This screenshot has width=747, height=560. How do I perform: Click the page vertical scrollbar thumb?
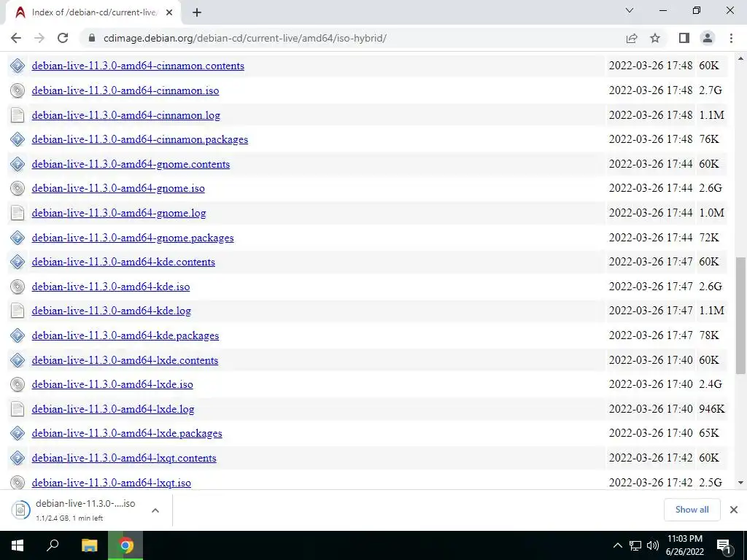741,315
